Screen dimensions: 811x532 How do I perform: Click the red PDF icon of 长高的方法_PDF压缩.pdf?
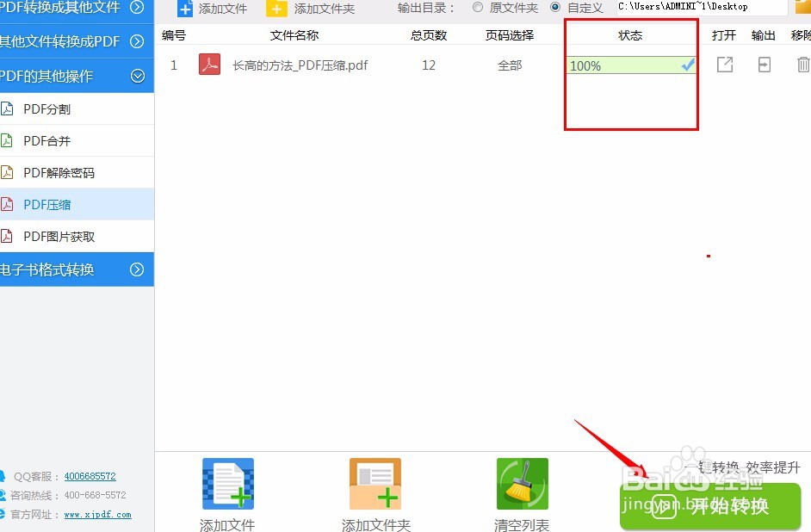click(x=209, y=65)
